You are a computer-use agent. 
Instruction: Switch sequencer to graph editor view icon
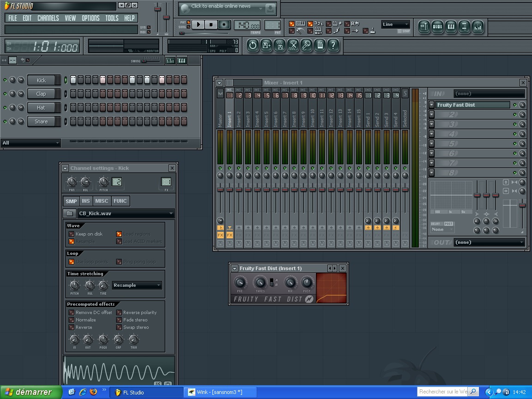coord(170,61)
